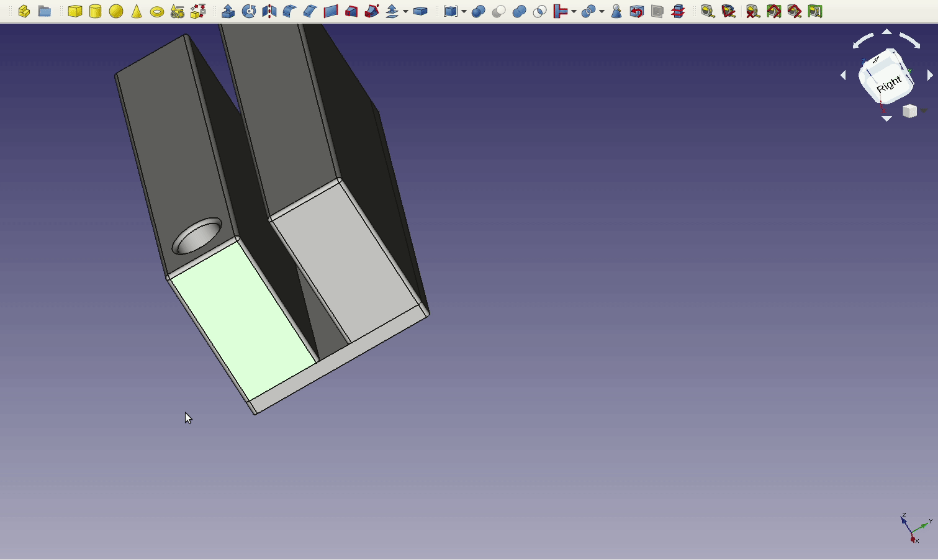The width and height of the screenshot is (938, 560).
Task: Apply the Union fuse tool
Action: (519, 11)
